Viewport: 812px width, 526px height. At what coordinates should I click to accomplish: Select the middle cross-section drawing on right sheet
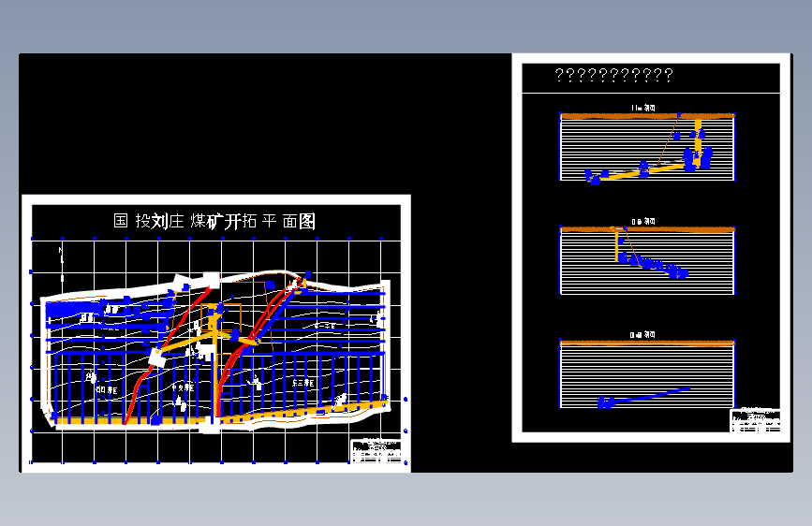pos(647,260)
